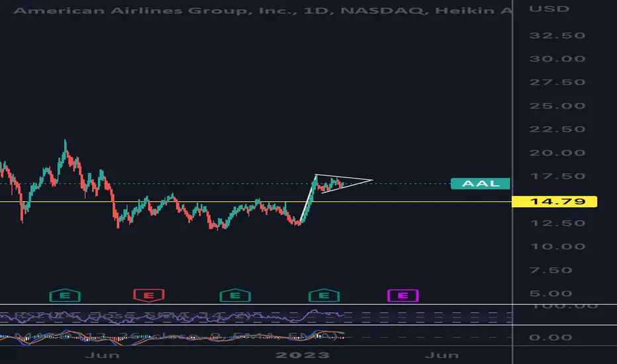Click the 30.00 price axis value
Screen dimensions: 617x364
click(x=557, y=59)
